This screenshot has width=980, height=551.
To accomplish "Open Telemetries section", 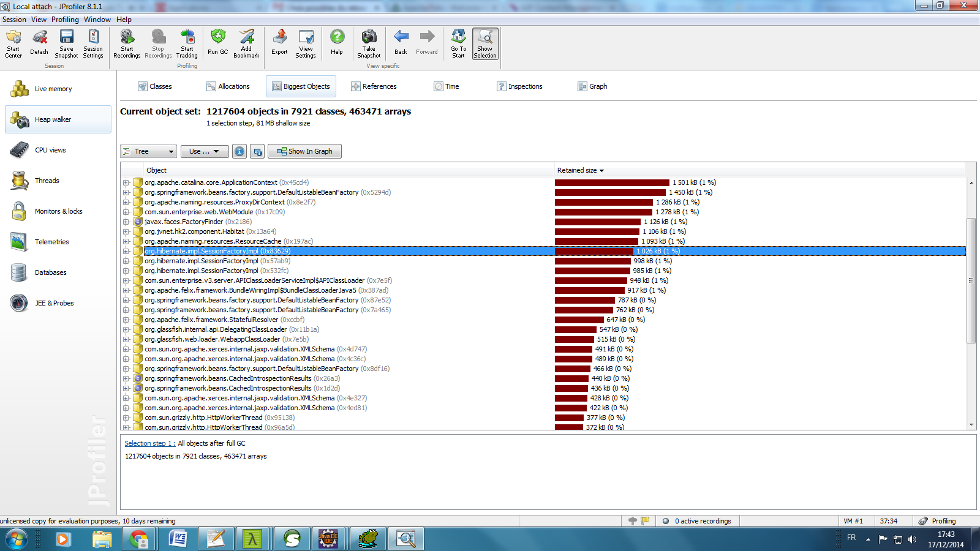I will (x=58, y=242).
